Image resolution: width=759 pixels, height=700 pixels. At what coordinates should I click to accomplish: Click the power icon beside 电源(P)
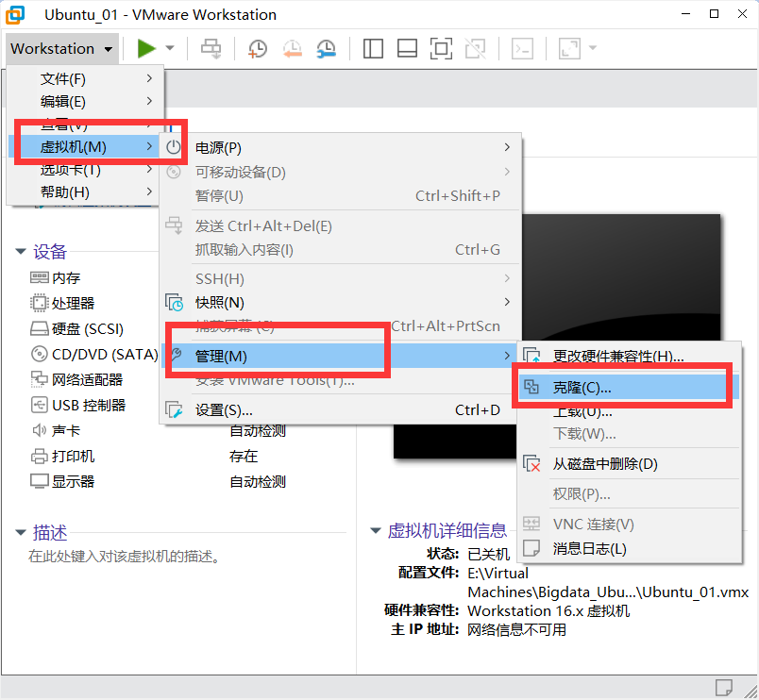point(174,147)
